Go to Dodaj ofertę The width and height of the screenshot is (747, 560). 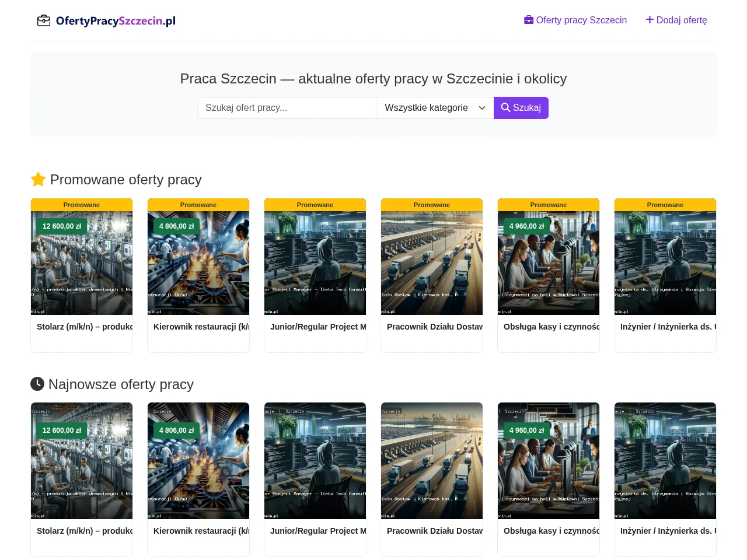676,20
